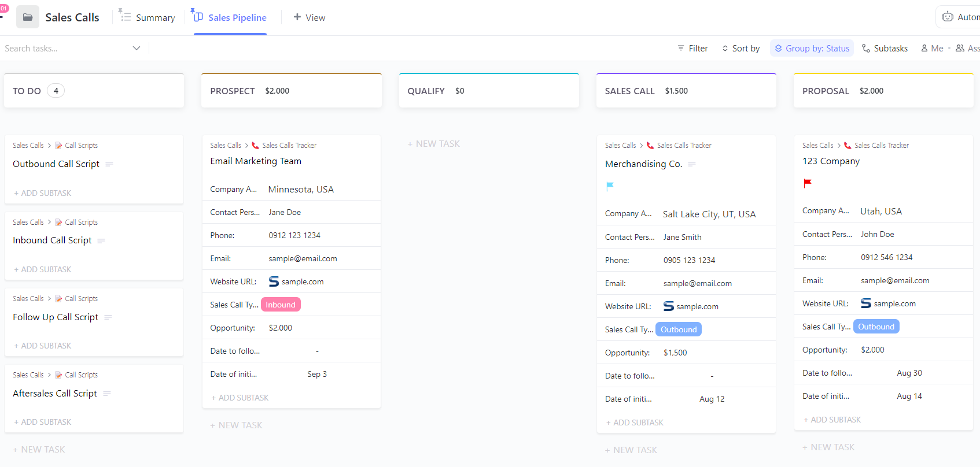Image resolution: width=980 pixels, height=467 pixels.
Task: Open the Aftersales Call Script task
Action: pos(55,394)
